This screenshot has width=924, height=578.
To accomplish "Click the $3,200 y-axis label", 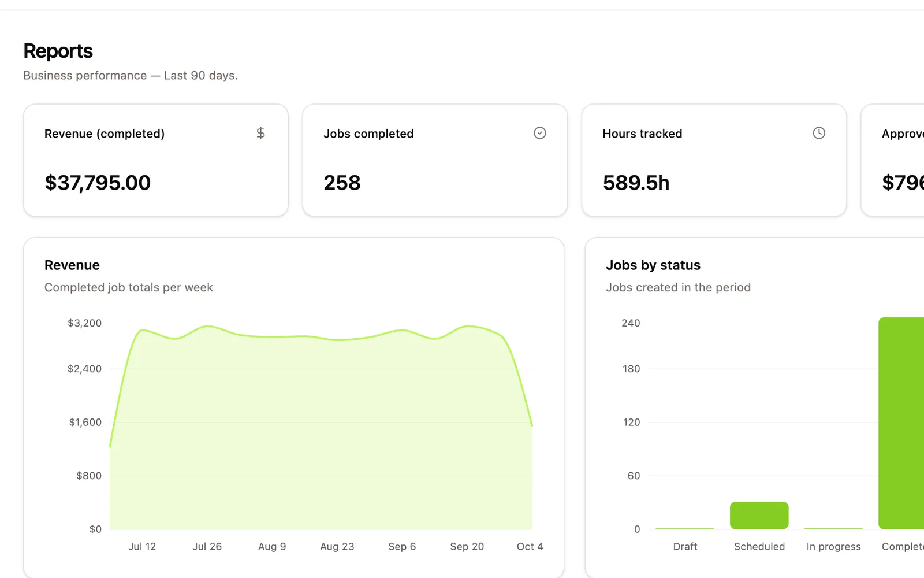I will 84,323.
